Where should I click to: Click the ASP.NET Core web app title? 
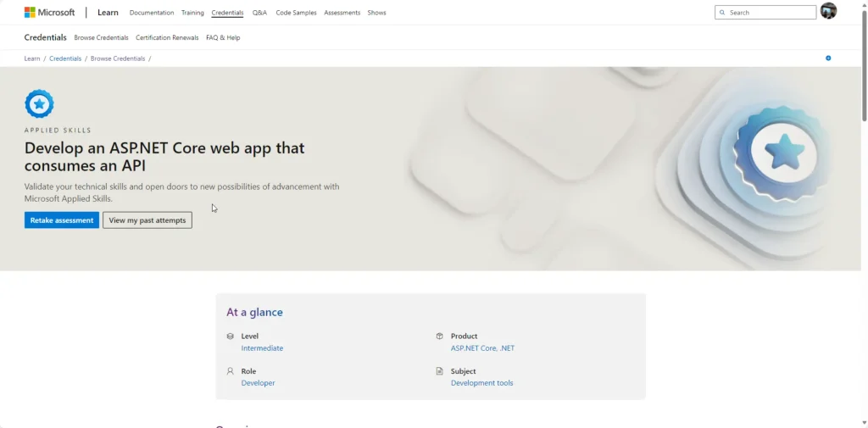point(164,158)
